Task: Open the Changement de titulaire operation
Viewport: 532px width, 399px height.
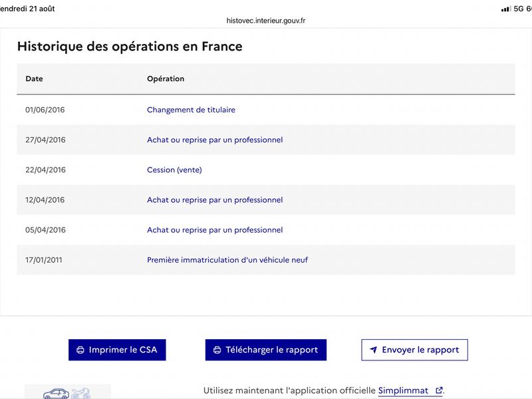Action: [x=191, y=110]
